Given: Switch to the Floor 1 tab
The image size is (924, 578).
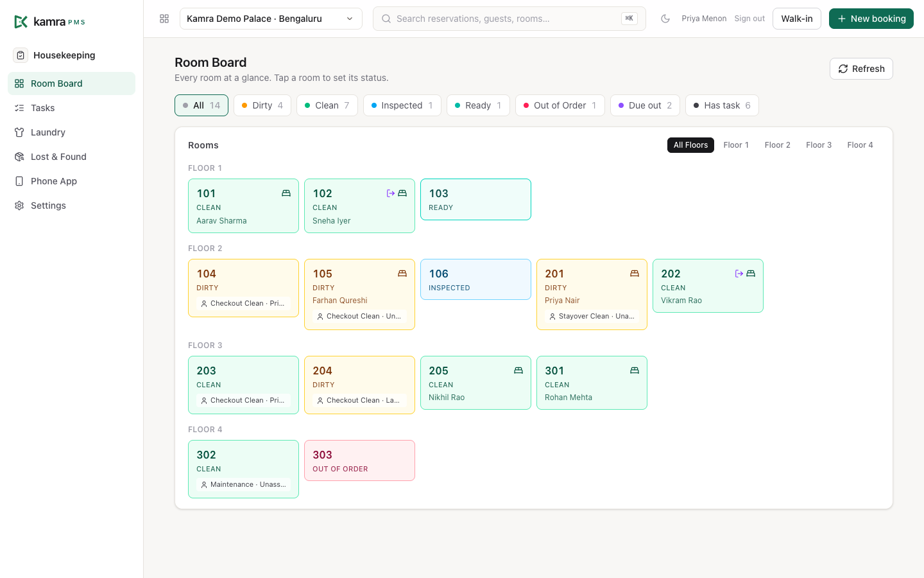Looking at the screenshot, I should (x=736, y=145).
